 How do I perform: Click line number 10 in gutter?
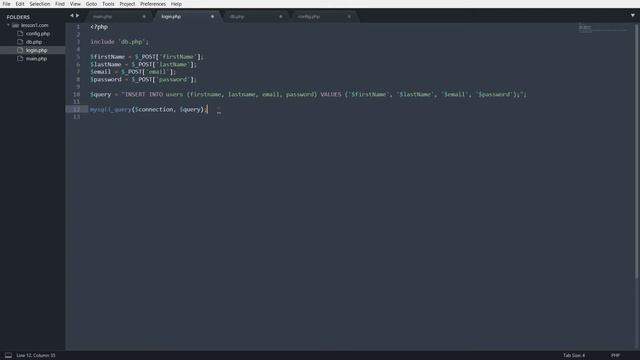pyautogui.click(x=77, y=94)
